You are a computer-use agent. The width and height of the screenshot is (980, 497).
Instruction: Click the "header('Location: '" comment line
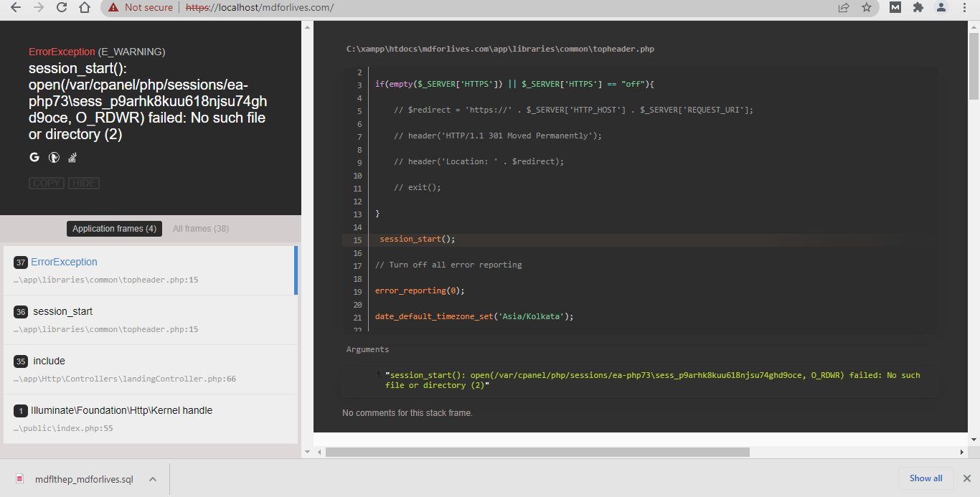479,162
